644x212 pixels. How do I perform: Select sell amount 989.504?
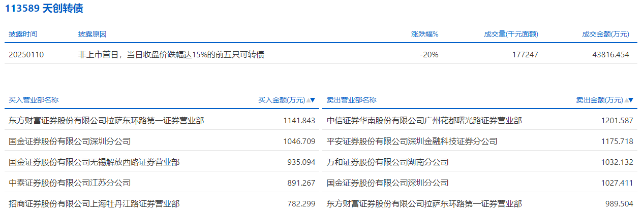click(619, 204)
